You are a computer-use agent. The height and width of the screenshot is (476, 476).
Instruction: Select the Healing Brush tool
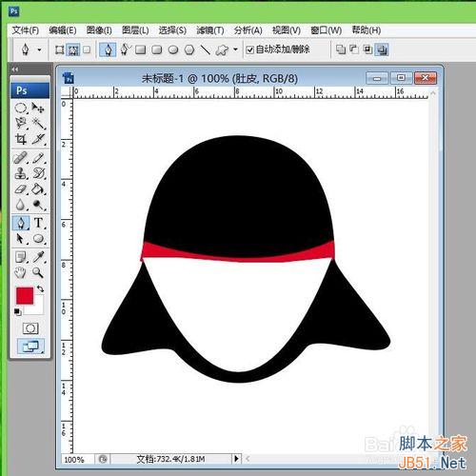point(21,158)
